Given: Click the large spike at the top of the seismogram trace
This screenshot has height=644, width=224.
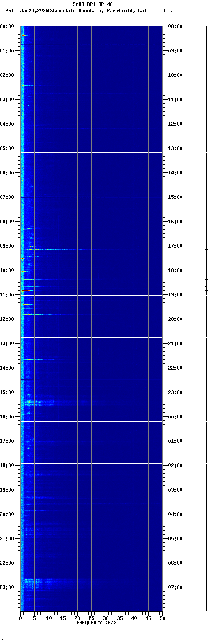Looking at the screenshot, I should click(205, 31).
